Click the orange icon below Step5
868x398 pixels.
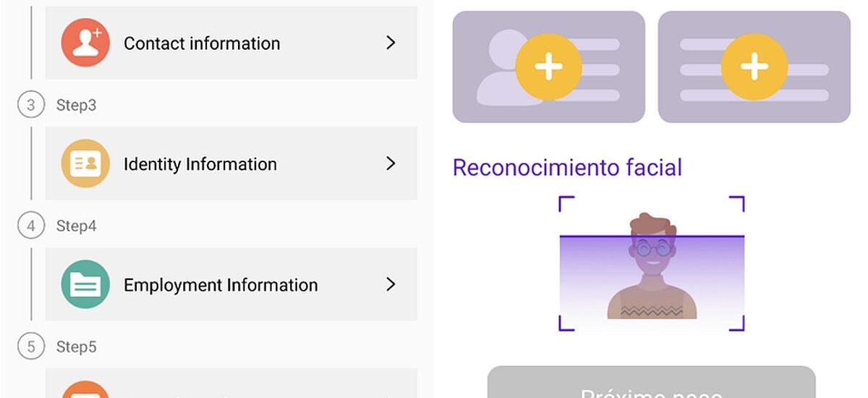(85, 391)
